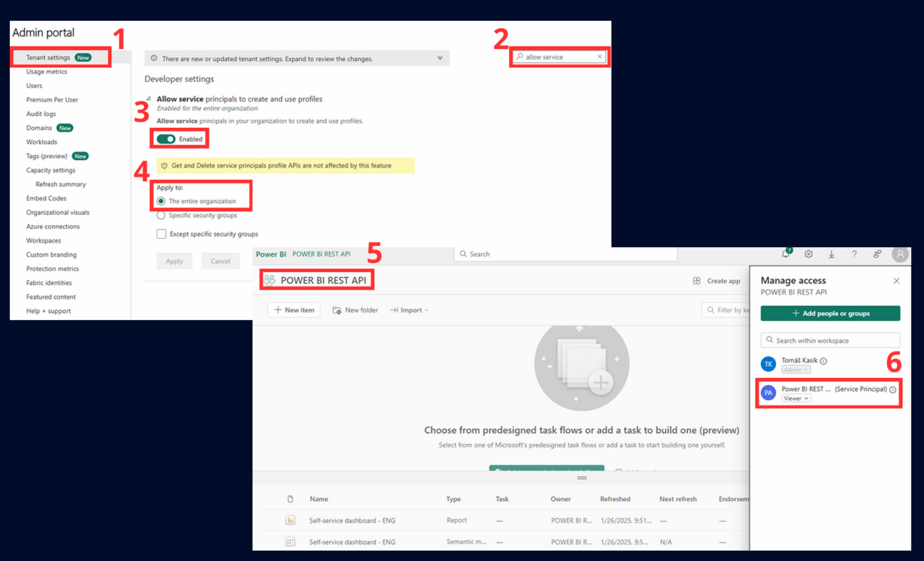The width and height of the screenshot is (924, 561).
Task: Click Apply in tenant settings
Action: coord(175,261)
